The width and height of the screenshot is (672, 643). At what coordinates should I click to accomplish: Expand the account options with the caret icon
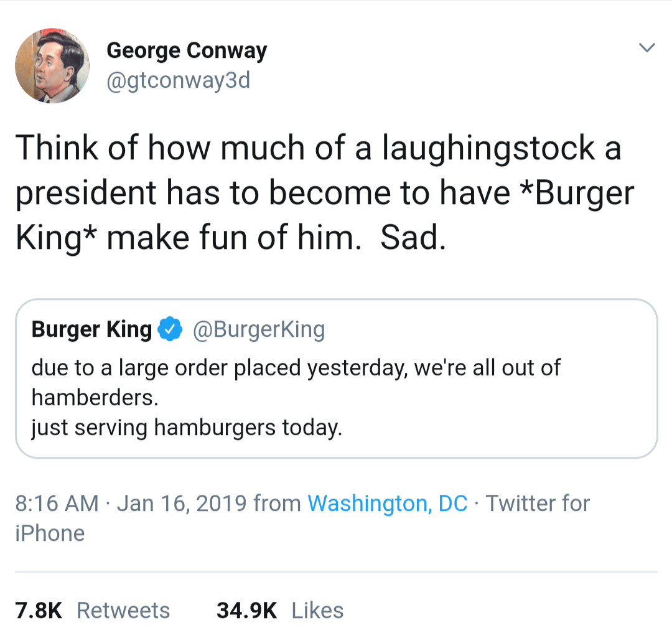click(x=647, y=47)
